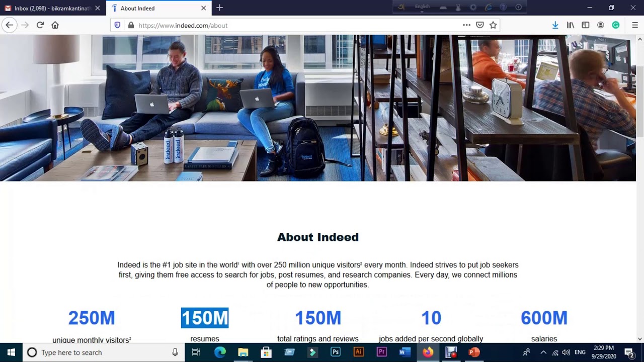Open the Grammarly extension icon
644x362 pixels.
tap(615, 25)
